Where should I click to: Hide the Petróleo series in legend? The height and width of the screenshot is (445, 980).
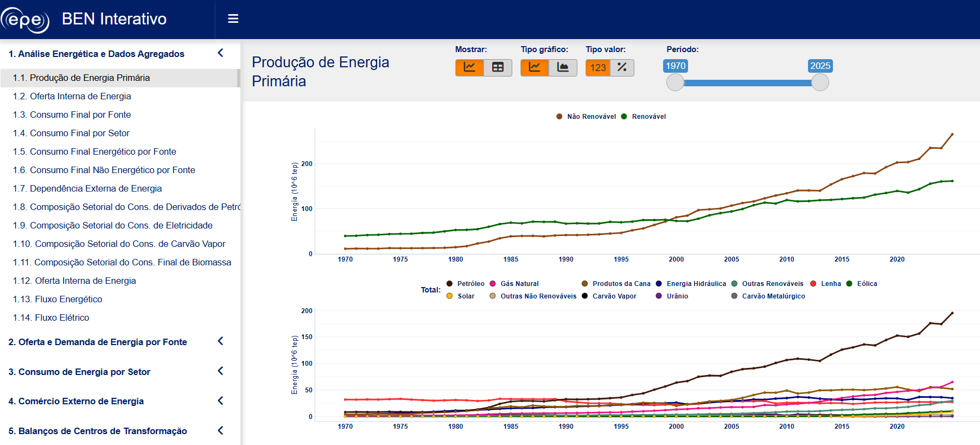[466, 284]
